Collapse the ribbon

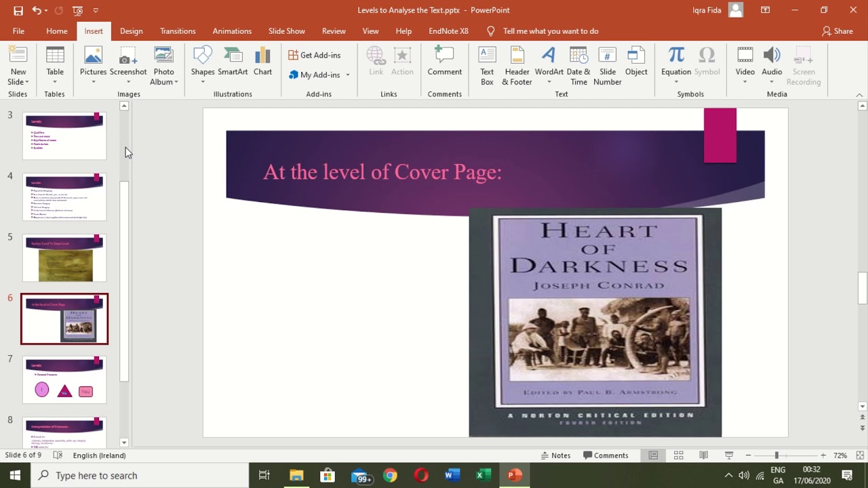tap(860, 95)
